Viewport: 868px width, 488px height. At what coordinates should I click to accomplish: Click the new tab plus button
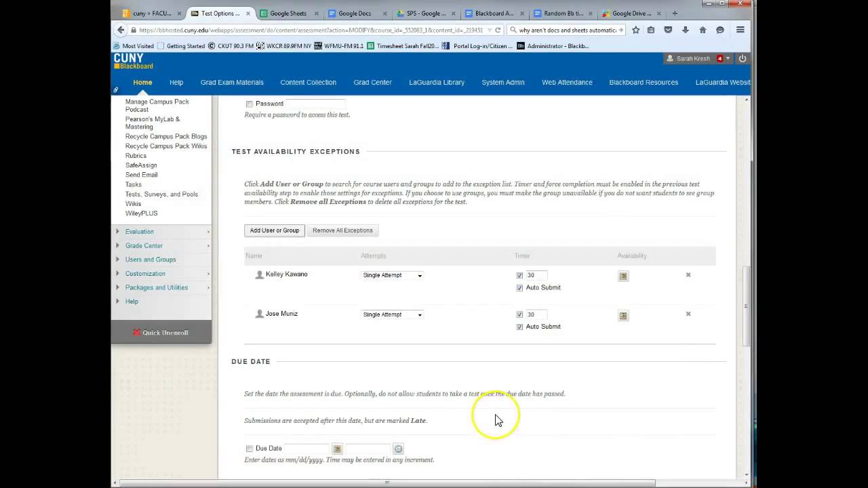click(x=674, y=13)
